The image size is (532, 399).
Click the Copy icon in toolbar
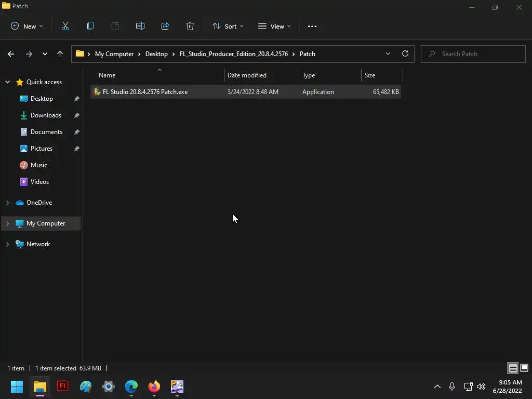[90, 26]
